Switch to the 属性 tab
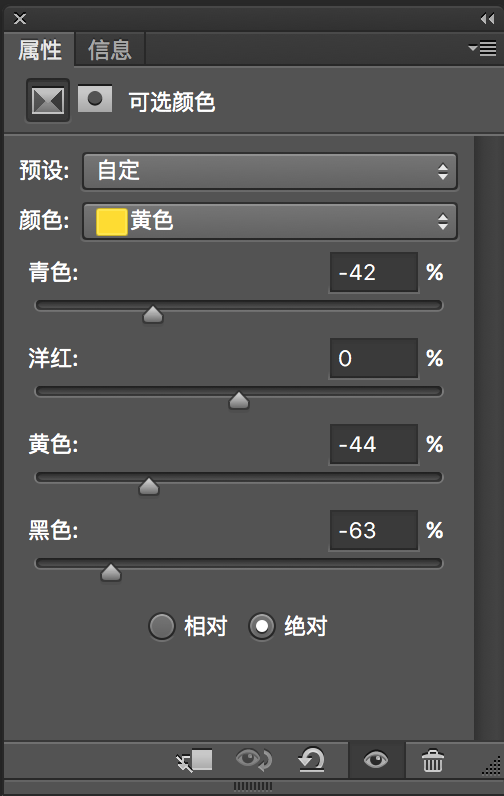 (40, 50)
